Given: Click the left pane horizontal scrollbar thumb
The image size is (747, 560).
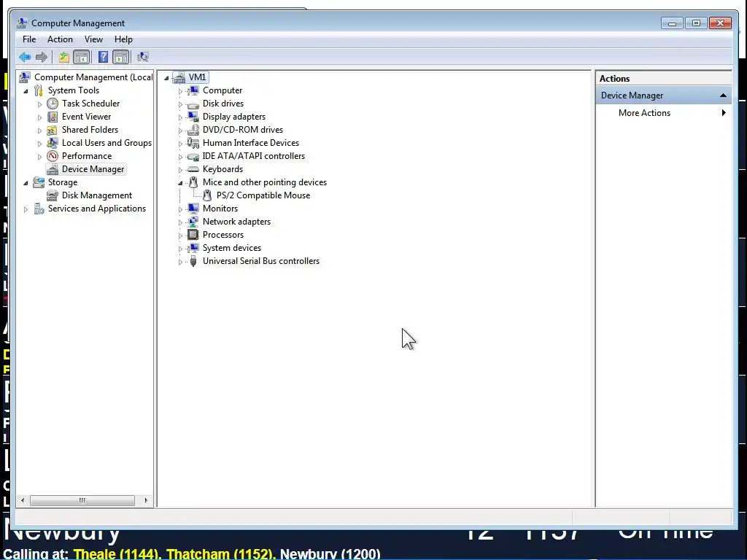Looking at the screenshot, I should click(82, 500).
